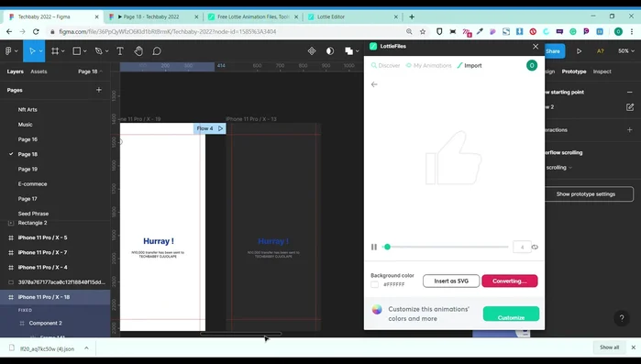
Task: Toggle the animation loop icon
Action: coord(535,247)
